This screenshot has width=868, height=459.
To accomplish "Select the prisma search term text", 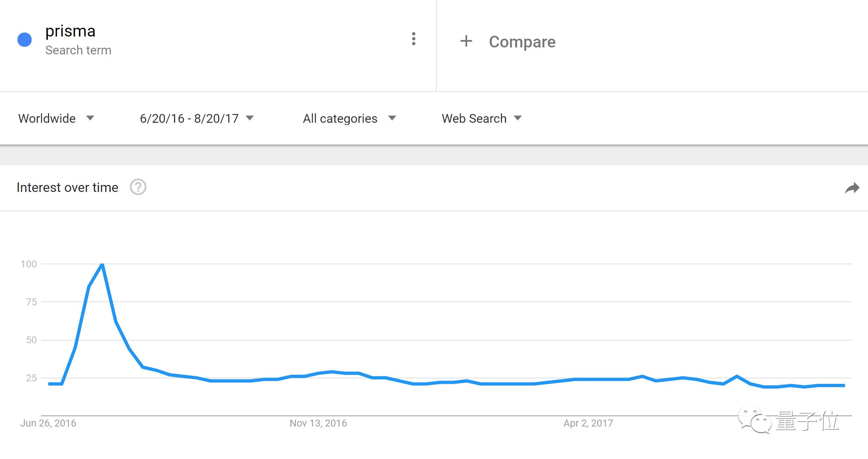I will 70,31.
